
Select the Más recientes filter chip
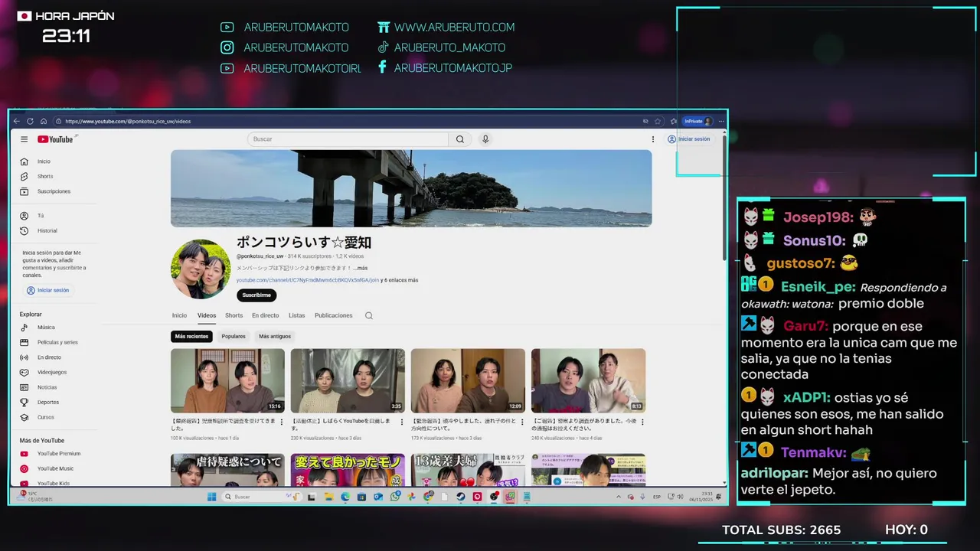point(191,336)
